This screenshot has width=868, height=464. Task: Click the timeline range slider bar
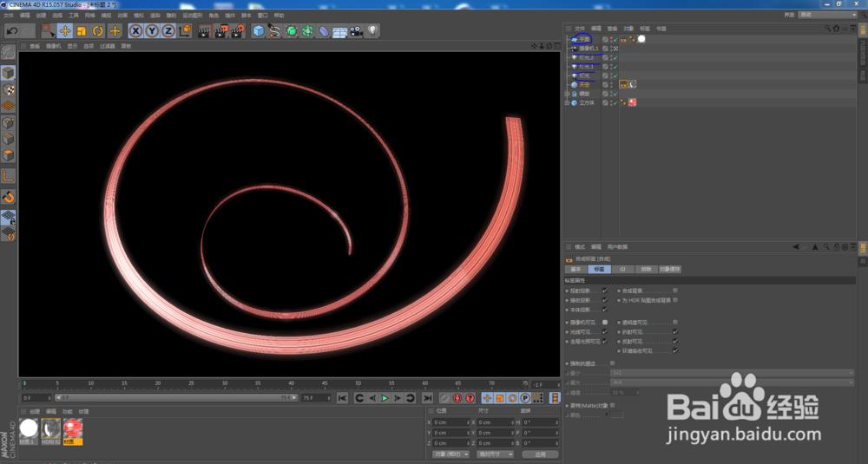click(x=176, y=397)
